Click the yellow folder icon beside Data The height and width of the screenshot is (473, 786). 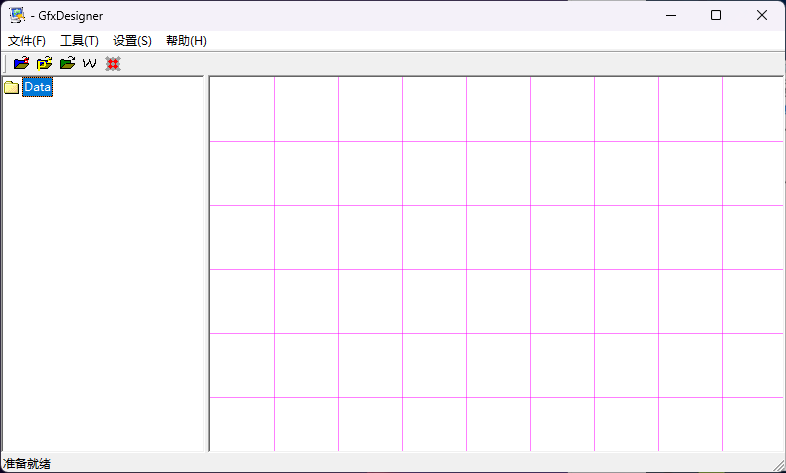coord(12,88)
